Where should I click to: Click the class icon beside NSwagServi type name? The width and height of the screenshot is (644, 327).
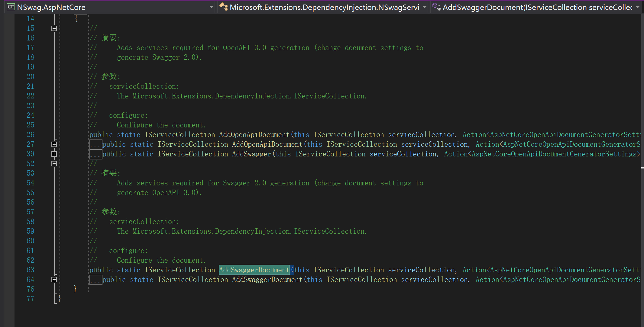point(224,7)
